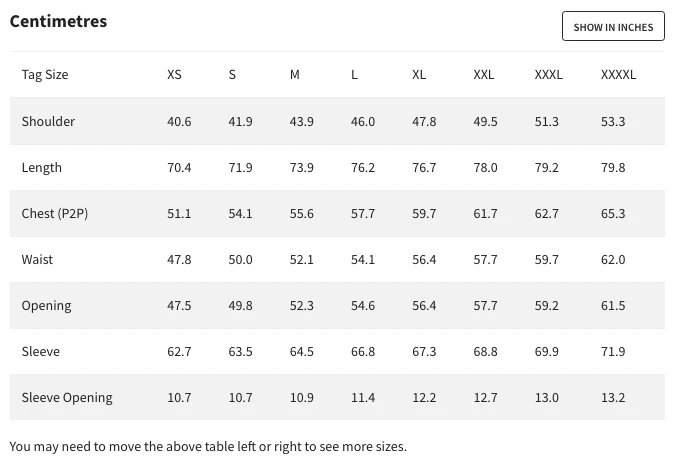Click the Length row label
684x456 pixels.
click(42, 167)
